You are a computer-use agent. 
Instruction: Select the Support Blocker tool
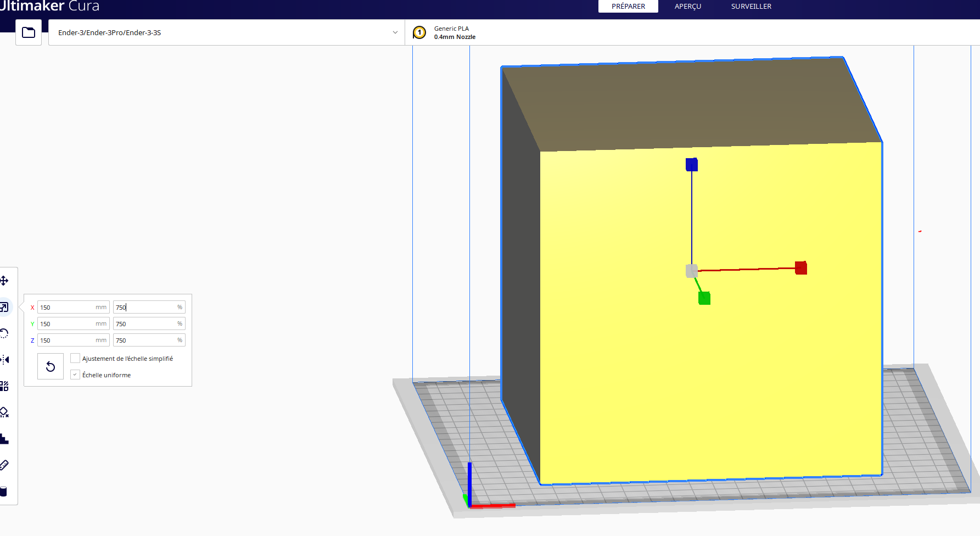click(x=4, y=412)
